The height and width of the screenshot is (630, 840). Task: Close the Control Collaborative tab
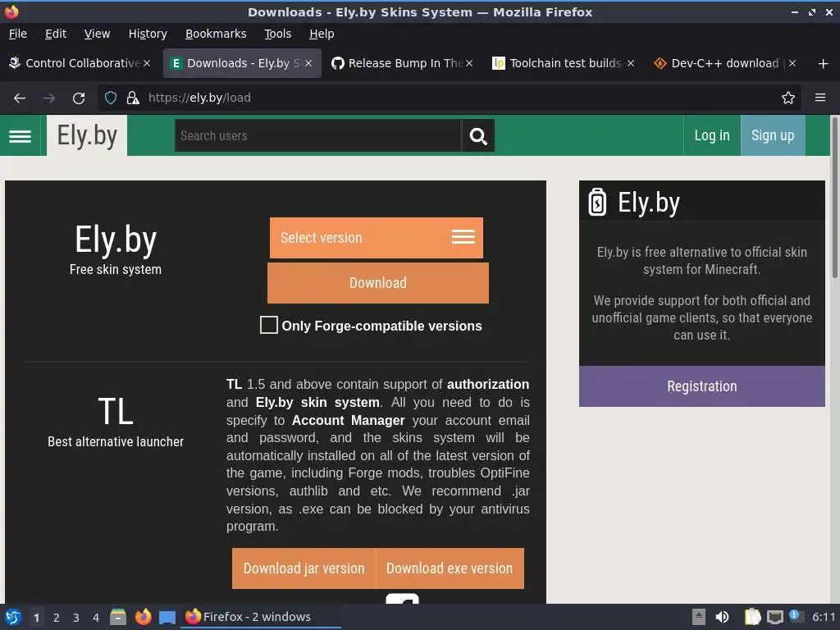(x=147, y=63)
